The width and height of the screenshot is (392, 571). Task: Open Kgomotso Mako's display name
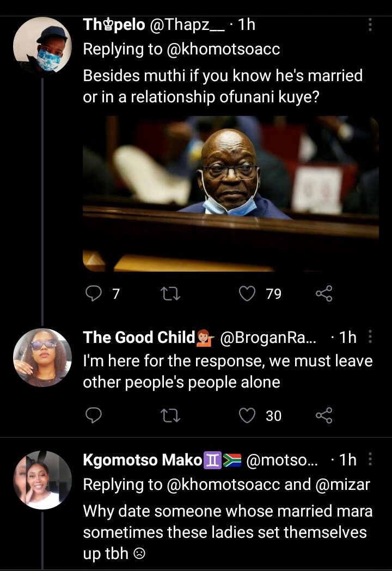[x=142, y=460]
